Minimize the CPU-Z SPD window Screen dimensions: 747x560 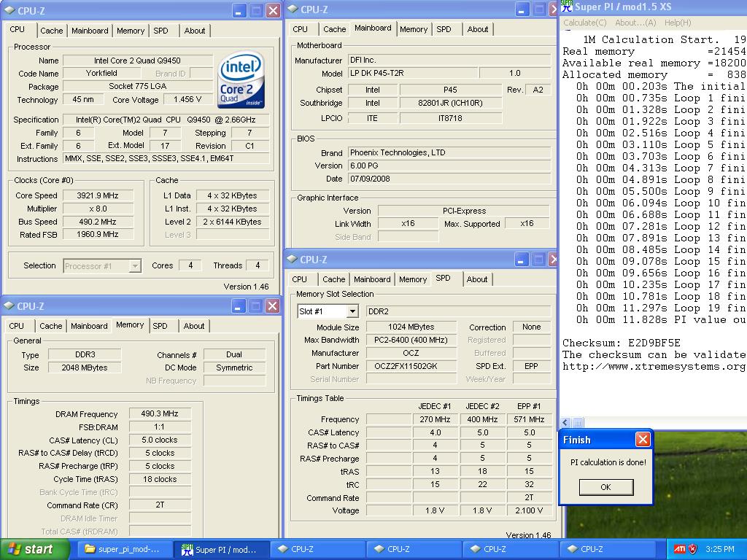coord(522,260)
